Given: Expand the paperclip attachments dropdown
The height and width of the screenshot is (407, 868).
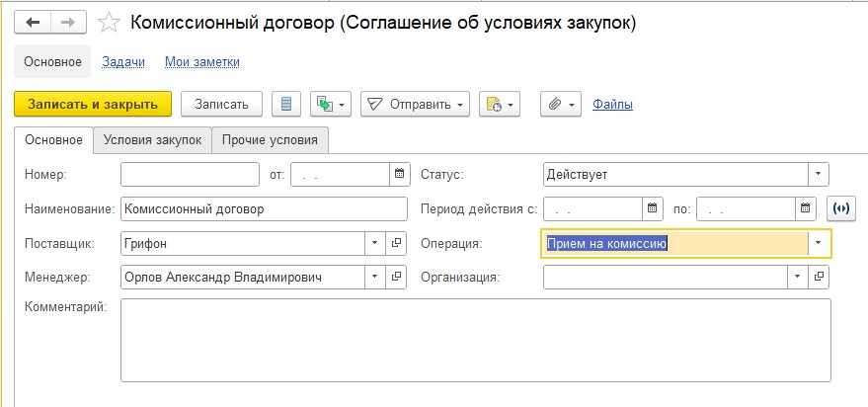Looking at the screenshot, I should click(561, 104).
